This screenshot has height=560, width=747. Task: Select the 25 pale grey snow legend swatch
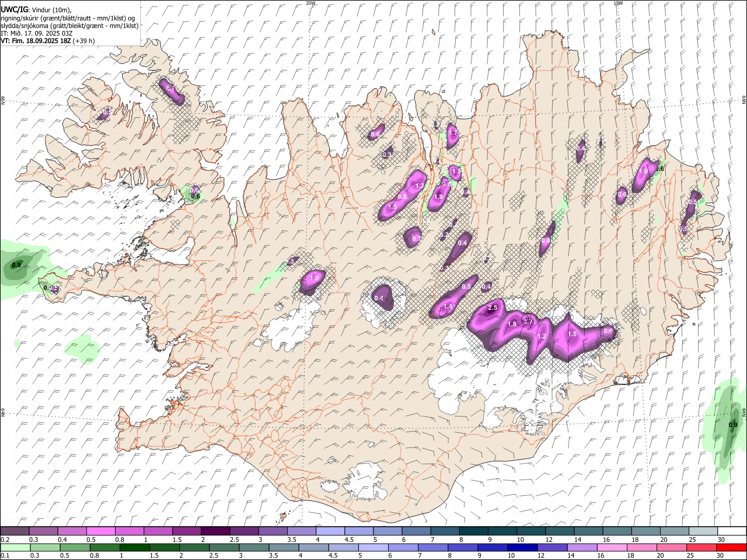(x=703, y=531)
